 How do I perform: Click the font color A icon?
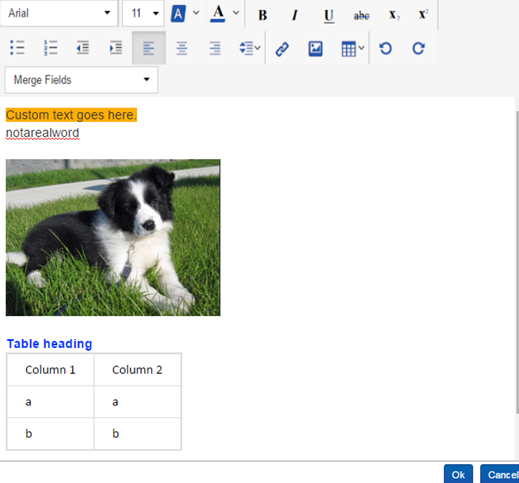click(218, 14)
